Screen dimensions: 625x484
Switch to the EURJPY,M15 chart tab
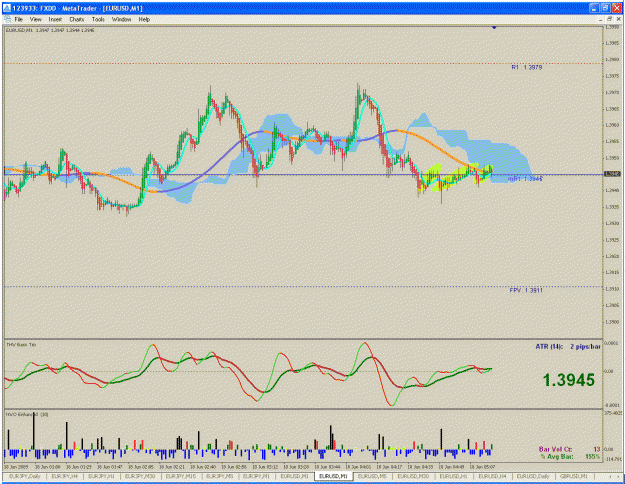pos(181,476)
